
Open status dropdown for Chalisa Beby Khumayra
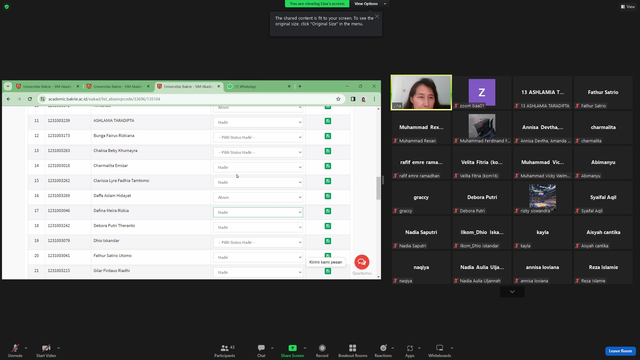(x=258, y=152)
